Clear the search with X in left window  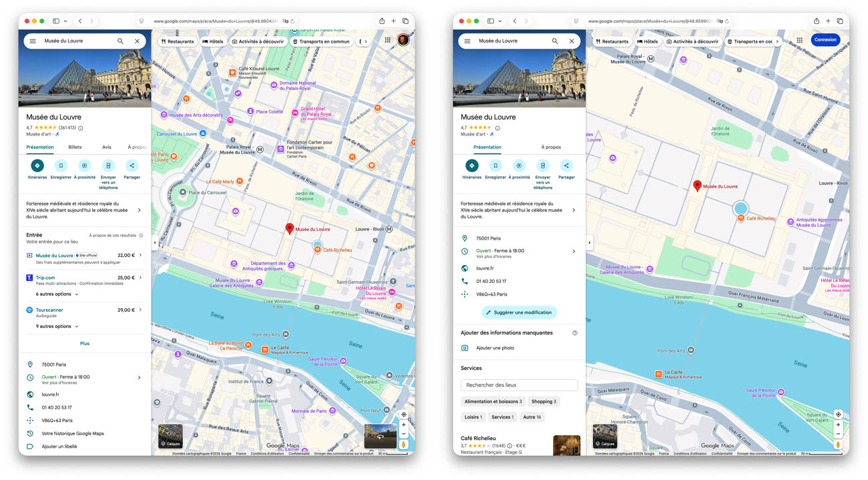tap(137, 41)
